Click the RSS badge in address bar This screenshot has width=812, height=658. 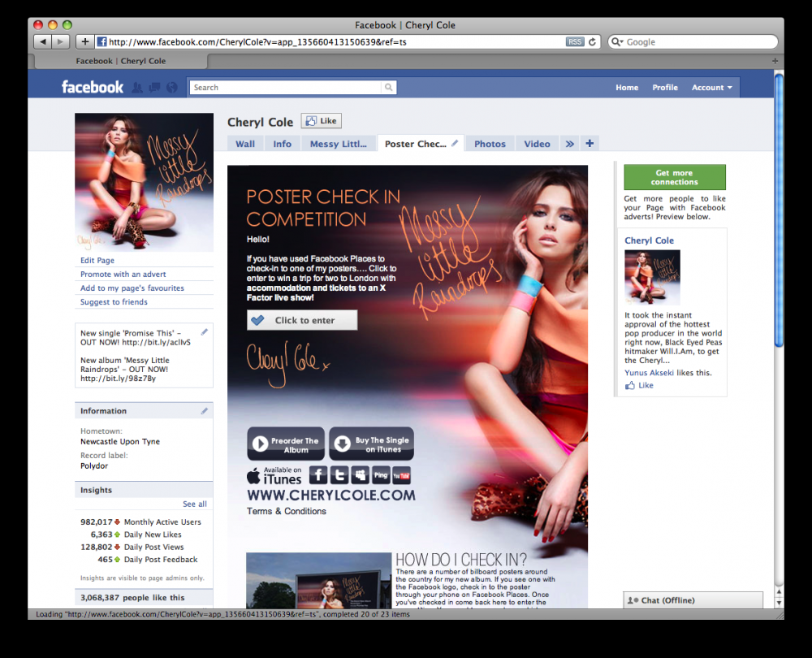[x=575, y=42]
